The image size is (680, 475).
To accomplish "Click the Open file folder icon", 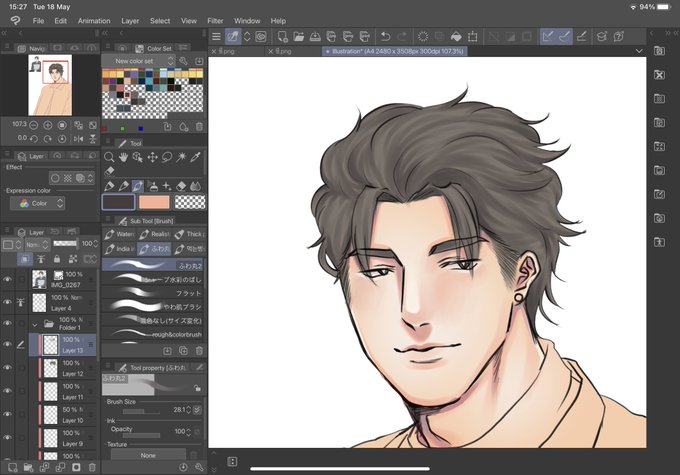I will pos(298,37).
